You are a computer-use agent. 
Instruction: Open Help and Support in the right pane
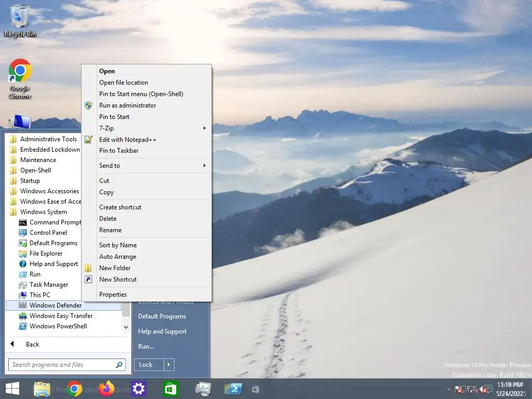(162, 331)
